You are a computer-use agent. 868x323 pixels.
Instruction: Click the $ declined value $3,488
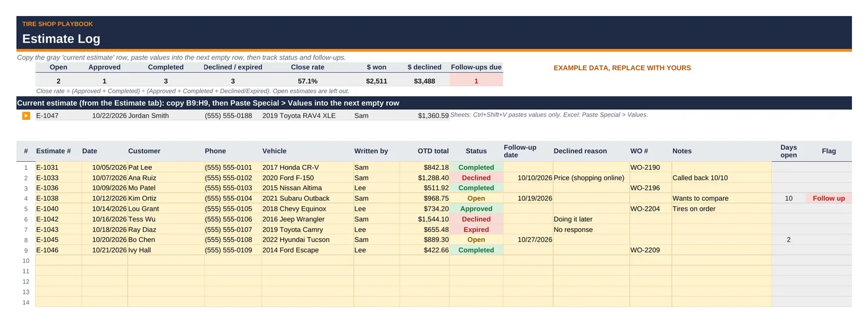[425, 81]
